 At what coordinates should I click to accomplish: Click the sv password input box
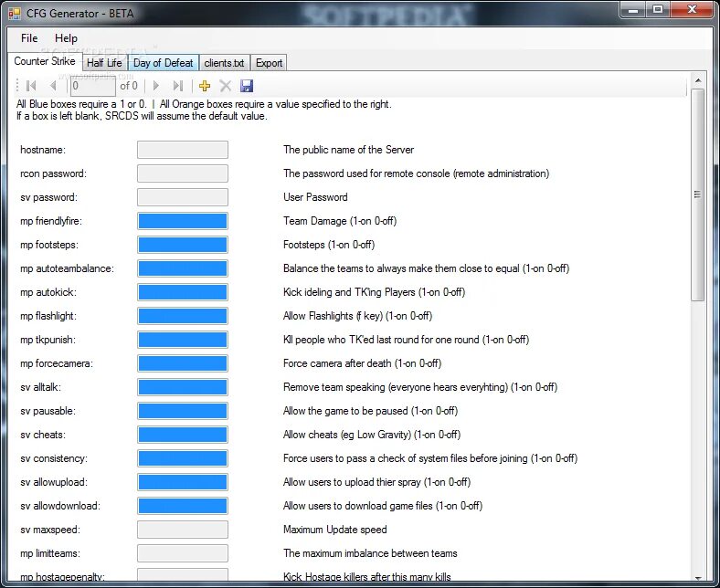pos(183,197)
